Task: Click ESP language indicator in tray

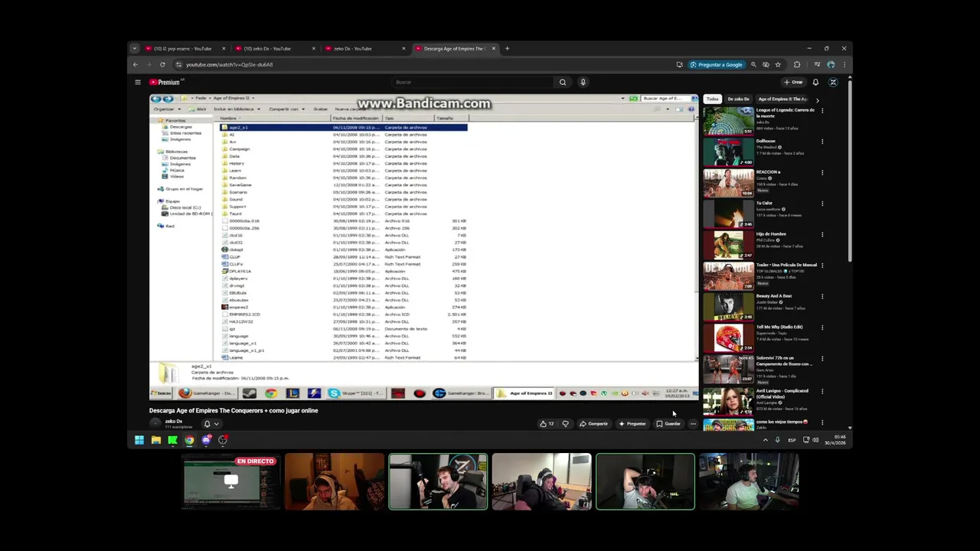Action: point(792,440)
